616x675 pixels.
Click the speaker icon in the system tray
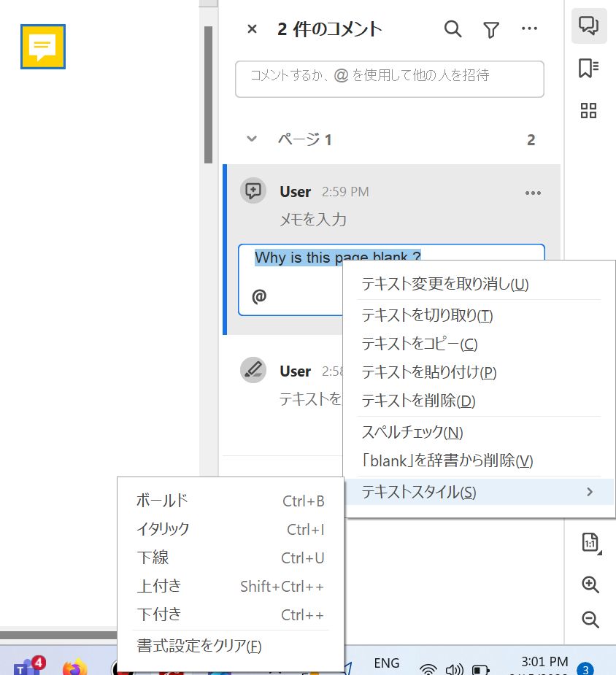tap(455, 668)
